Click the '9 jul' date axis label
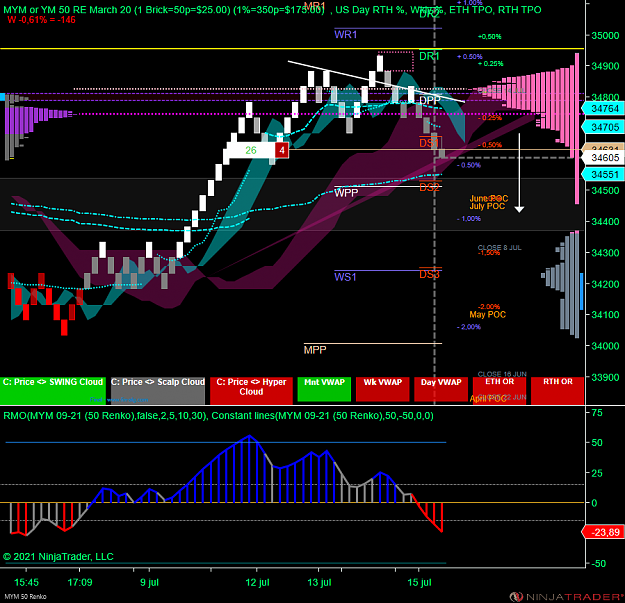Image resolution: width=625 pixels, height=603 pixels. 149,582
